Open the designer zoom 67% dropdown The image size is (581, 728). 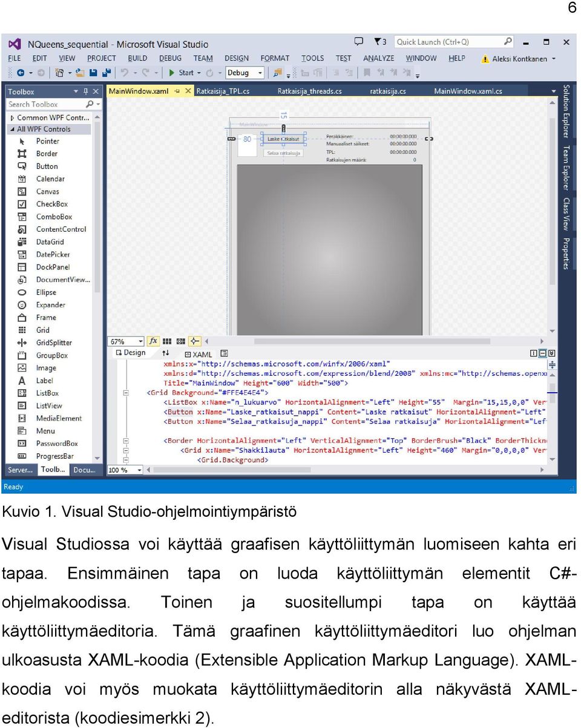click(x=140, y=341)
